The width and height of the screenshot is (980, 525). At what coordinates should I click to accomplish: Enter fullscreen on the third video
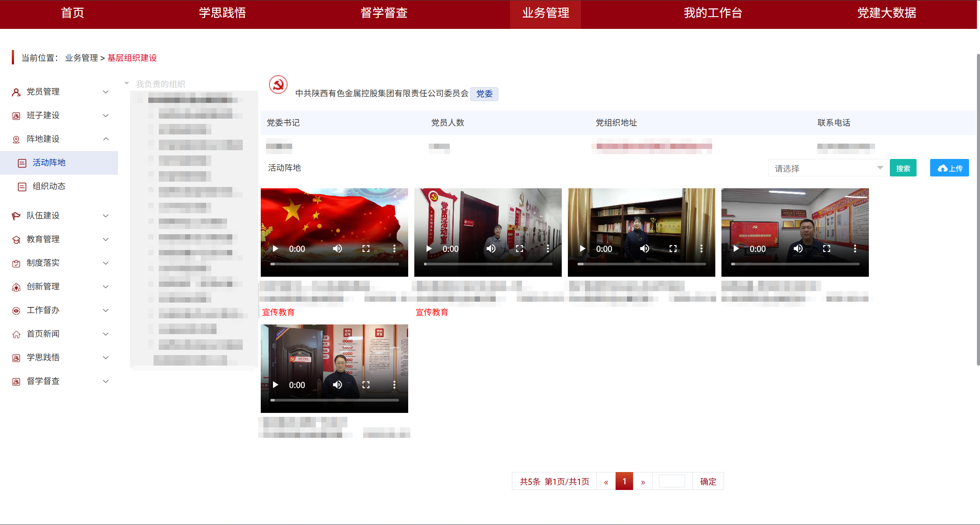click(x=673, y=249)
